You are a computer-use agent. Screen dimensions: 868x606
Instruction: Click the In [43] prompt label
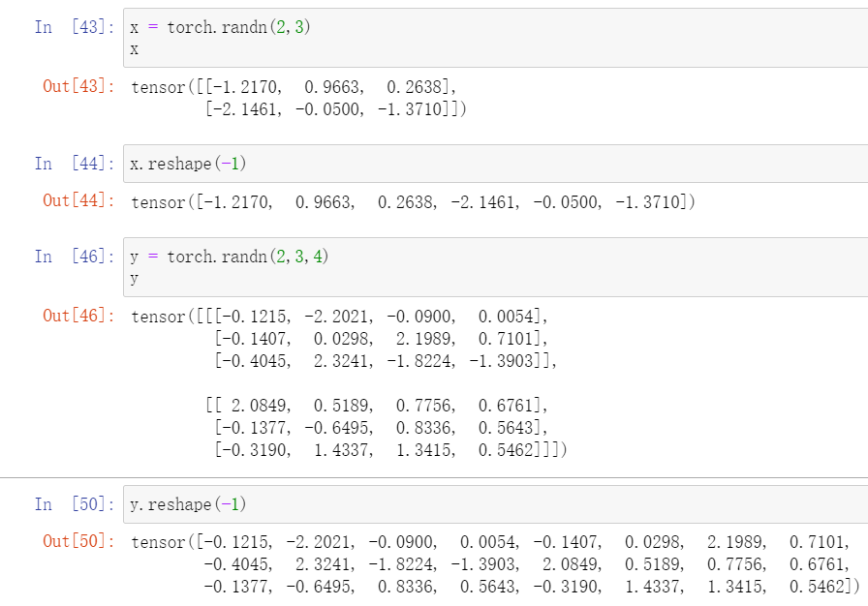pyautogui.click(x=73, y=27)
